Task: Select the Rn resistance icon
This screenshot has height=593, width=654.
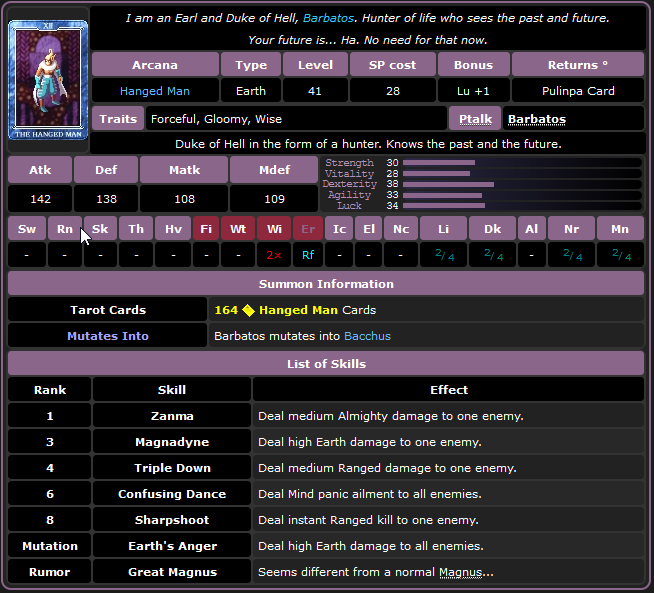Action: point(64,229)
